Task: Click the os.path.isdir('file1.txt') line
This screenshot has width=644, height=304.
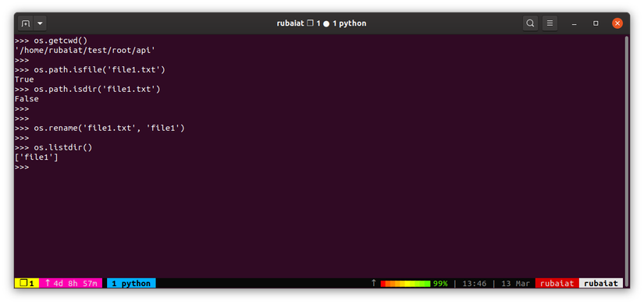Action: point(87,90)
